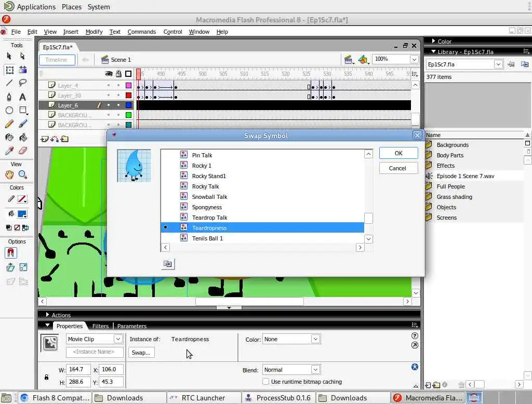Select the Oval tool
The width and height of the screenshot is (532, 404).
[9, 110]
